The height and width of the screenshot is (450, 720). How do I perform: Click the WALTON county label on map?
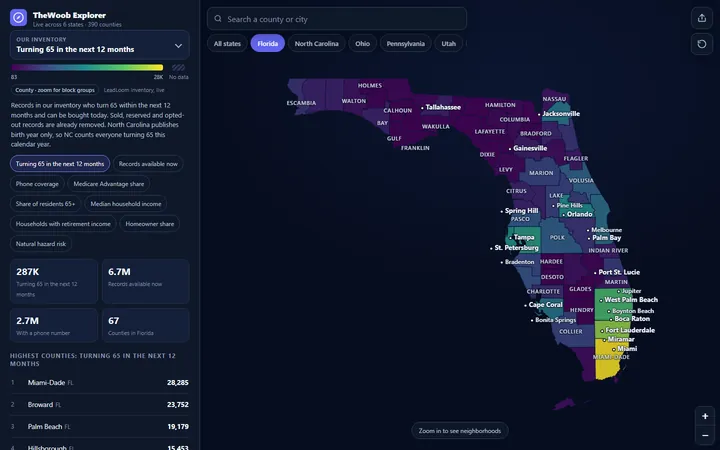[354, 101]
